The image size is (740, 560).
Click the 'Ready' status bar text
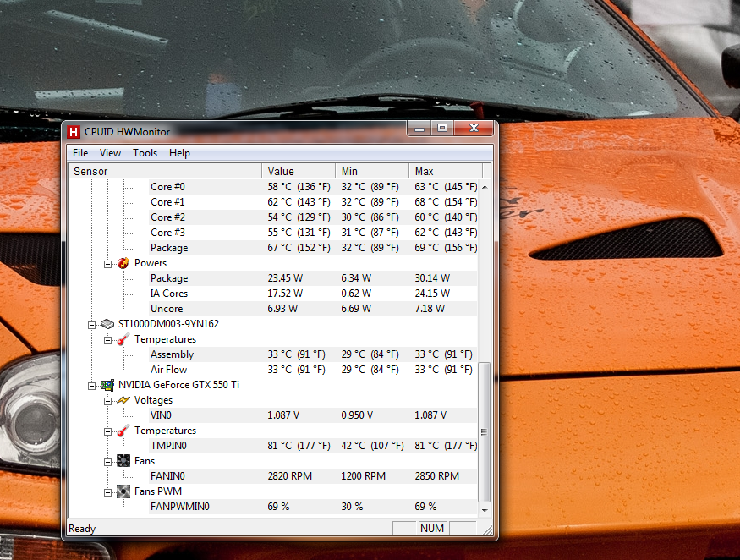[82, 529]
